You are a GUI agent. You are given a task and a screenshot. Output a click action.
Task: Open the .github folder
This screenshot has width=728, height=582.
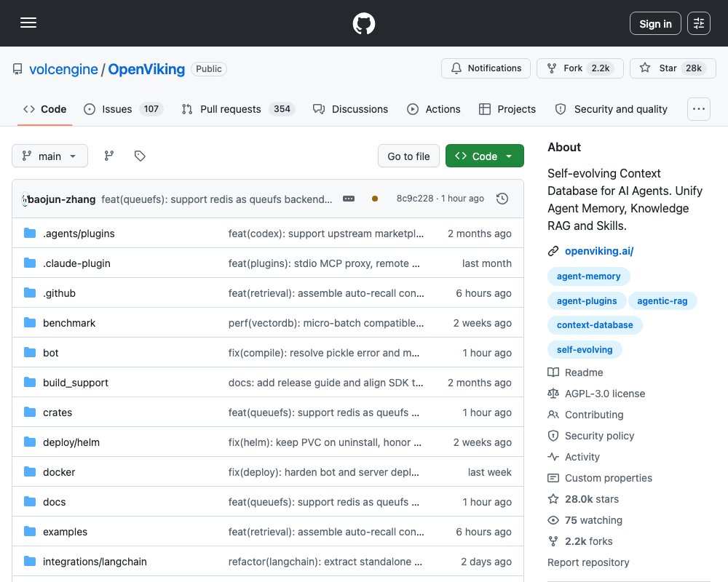click(x=59, y=293)
